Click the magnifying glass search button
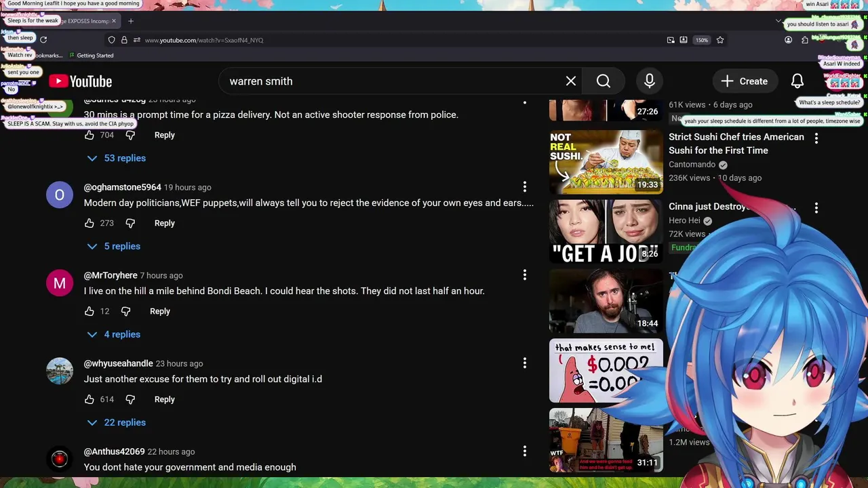Image resolution: width=868 pixels, height=488 pixels. tap(604, 81)
